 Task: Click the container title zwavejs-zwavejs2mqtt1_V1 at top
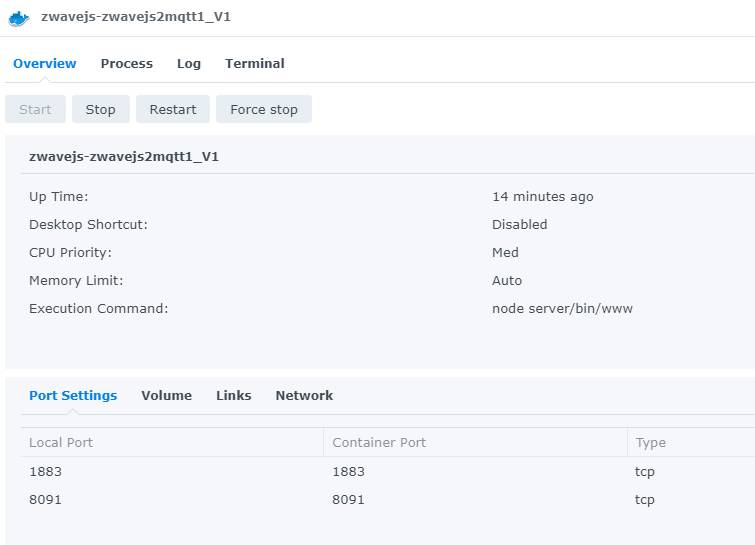(x=136, y=17)
